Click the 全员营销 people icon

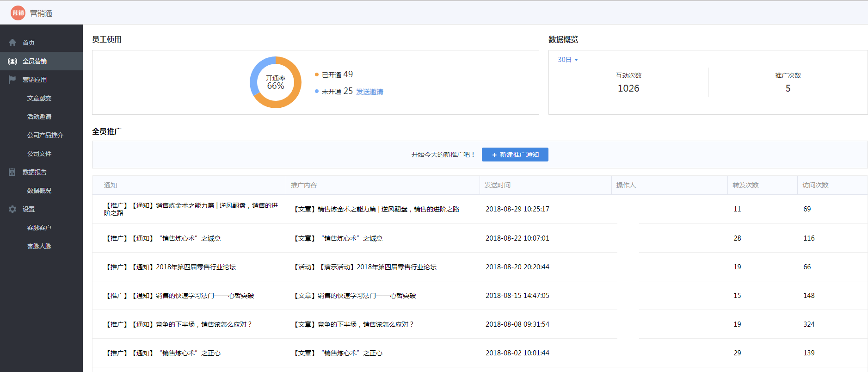click(x=12, y=61)
